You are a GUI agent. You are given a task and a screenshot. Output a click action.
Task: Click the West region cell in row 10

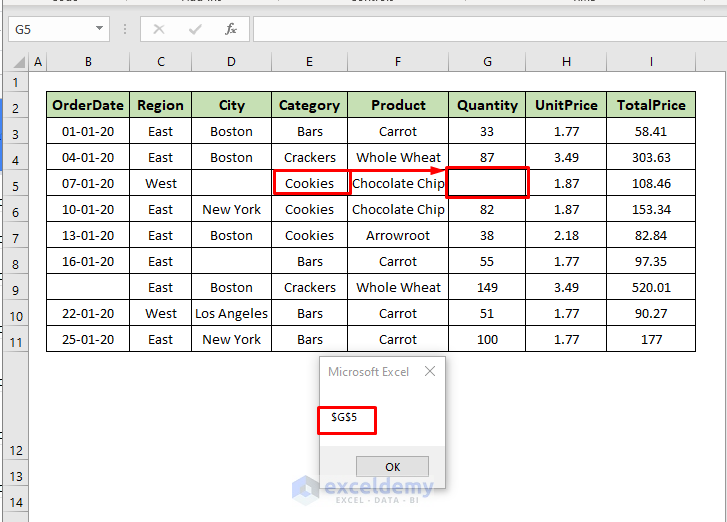[160, 313]
